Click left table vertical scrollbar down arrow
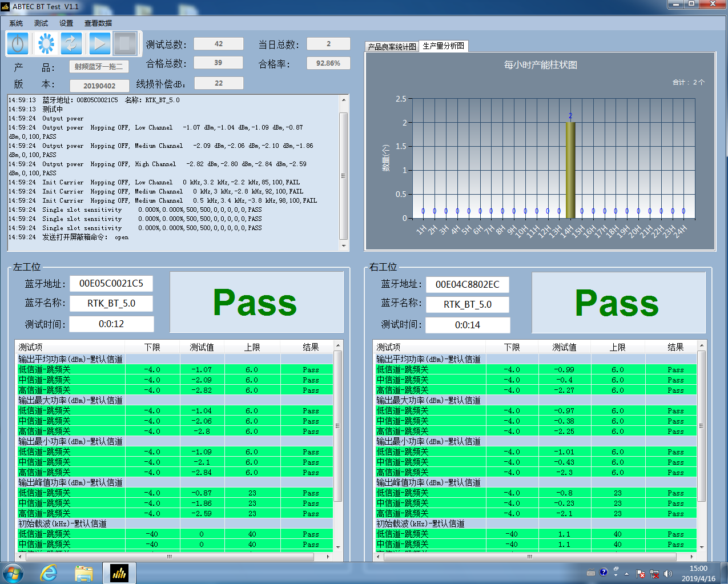Image resolution: width=728 pixels, height=584 pixels. (338, 547)
